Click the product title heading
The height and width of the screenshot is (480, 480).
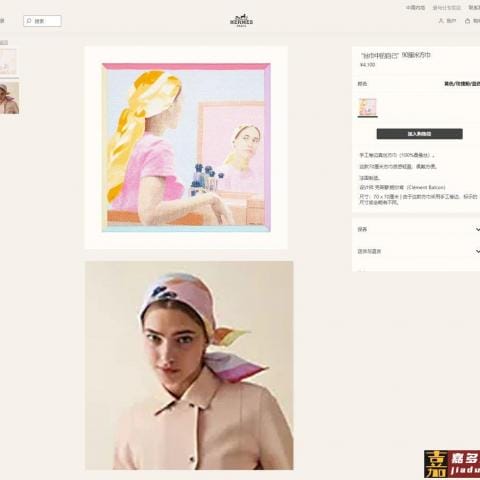coord(396,55)
